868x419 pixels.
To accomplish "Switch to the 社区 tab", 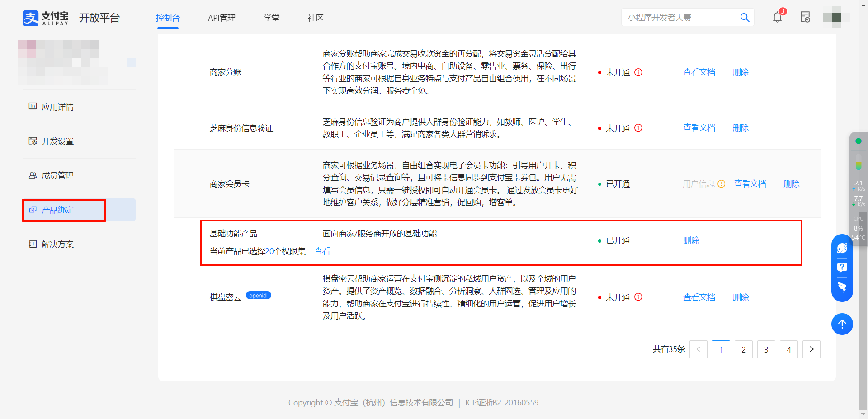I will [315, 18].
